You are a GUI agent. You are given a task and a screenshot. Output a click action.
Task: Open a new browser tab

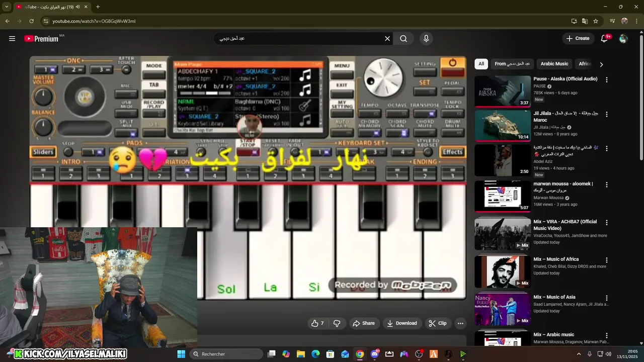pyautogui.click(x=98, y=7)
